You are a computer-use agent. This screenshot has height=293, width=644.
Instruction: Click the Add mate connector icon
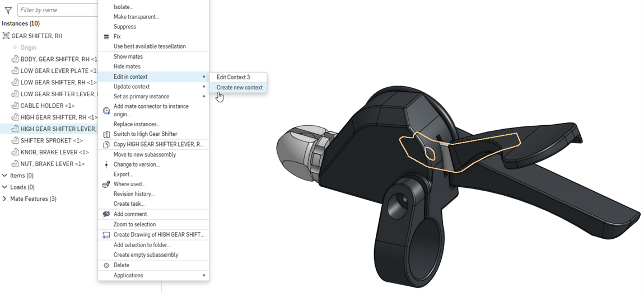106,110
